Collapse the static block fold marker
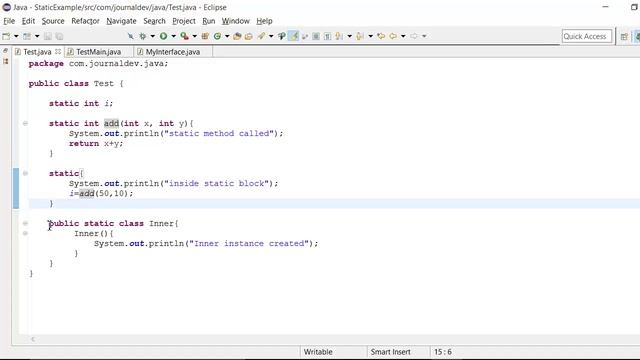This screenshot has height=360, width=640. pos(25,173)
